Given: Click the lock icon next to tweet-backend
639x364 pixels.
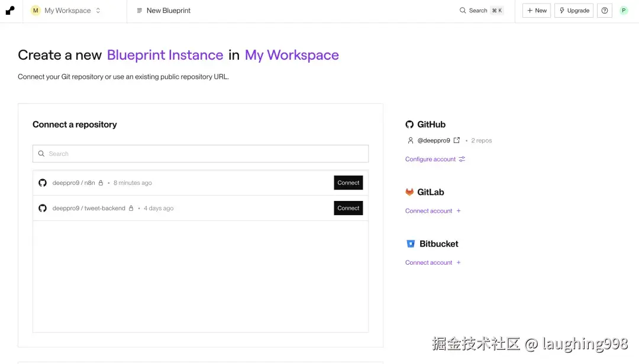Looking at the screenshot, I should coord(131,208).
